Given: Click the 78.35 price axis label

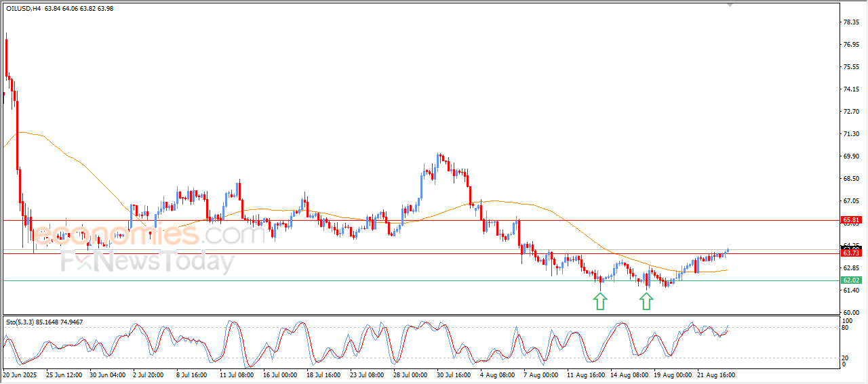Looking at the screenshot, I should tap(851, 22).
